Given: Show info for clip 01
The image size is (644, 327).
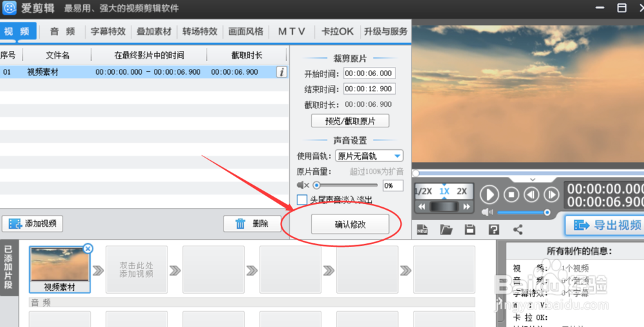Looking at the screenshot, I should click(282, 72).
